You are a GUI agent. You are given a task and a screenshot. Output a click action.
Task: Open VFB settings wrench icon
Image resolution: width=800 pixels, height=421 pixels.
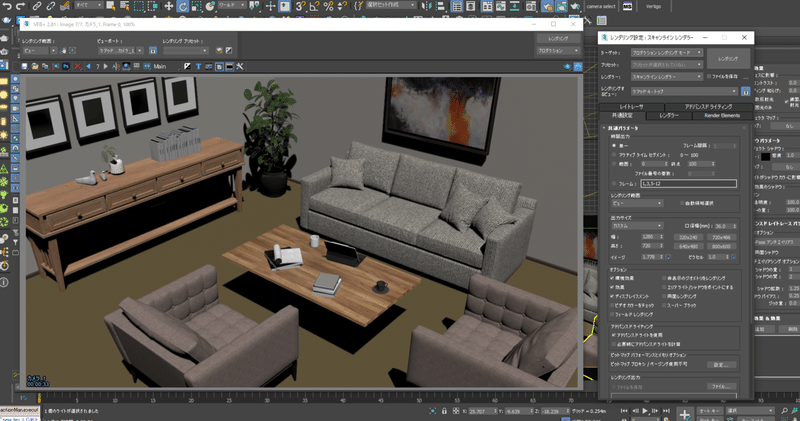click(240, 66)
